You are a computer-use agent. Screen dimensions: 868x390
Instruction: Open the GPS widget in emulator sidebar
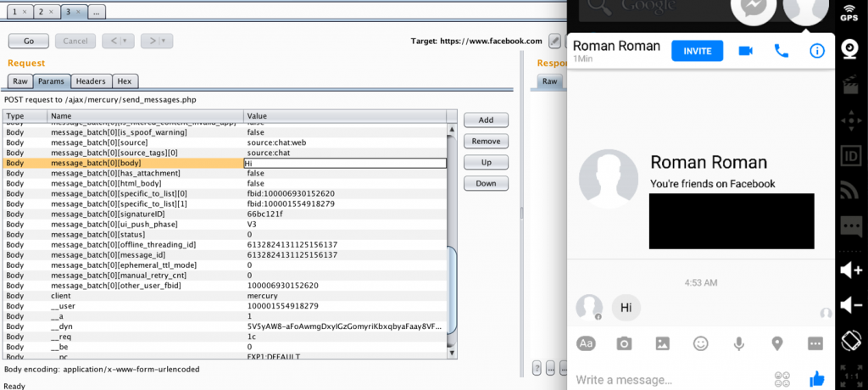849,13
